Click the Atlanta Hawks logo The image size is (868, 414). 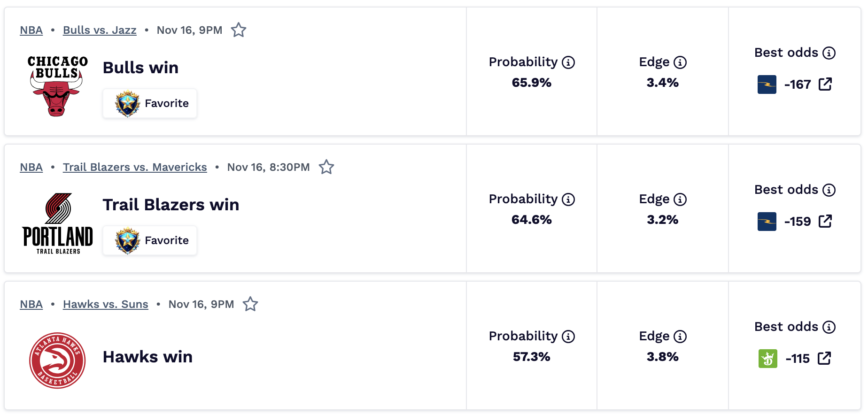[x=57, y=360]
